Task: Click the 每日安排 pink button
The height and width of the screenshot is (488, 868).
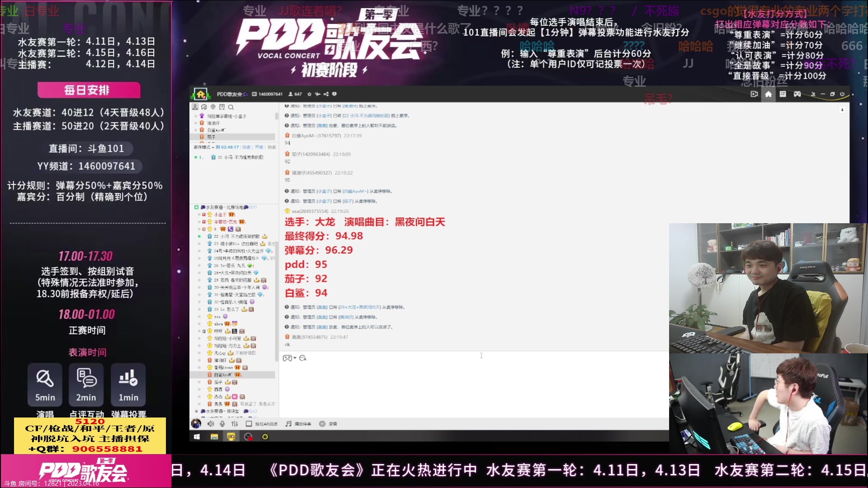Action: click(x=89, y=90)
